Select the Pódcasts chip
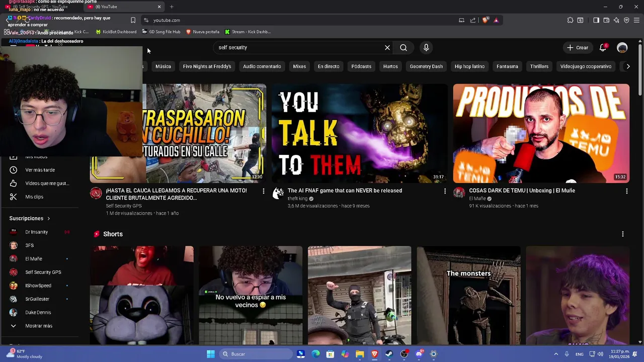This screenshot has width=644, height=362. 361,66
